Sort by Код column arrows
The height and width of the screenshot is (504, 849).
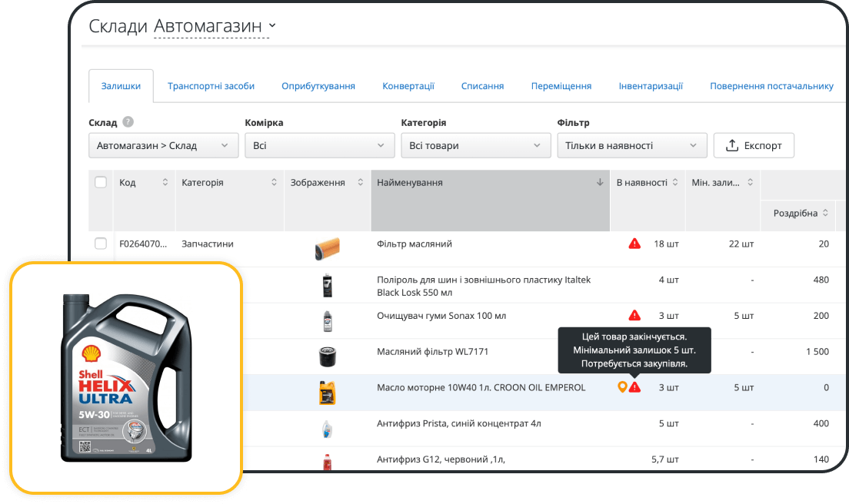click(165, 183)
